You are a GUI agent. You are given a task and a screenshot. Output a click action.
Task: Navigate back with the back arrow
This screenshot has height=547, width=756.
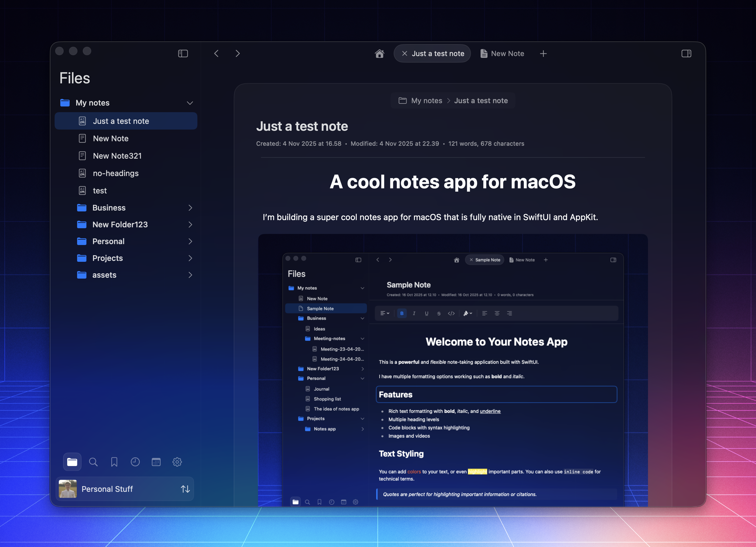click(216, 53)
